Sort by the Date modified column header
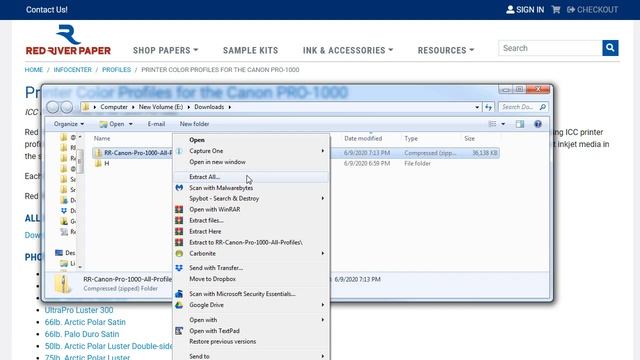Image resolution: width=640 pixels, height=360 pixels. 363,138
